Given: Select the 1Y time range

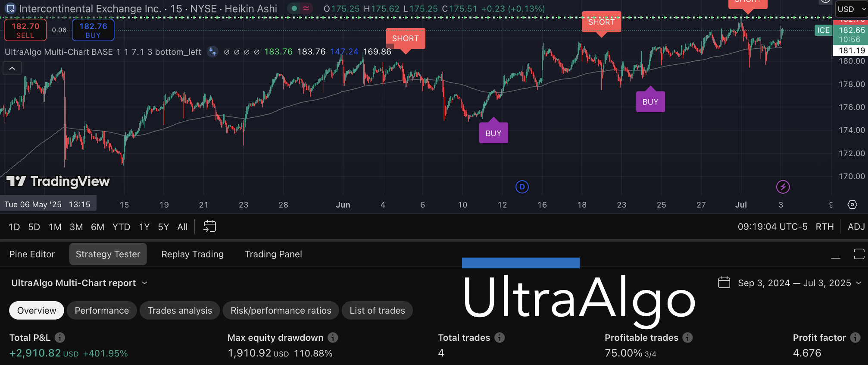Looking at the screenshot, I should [x=144, y=227].
